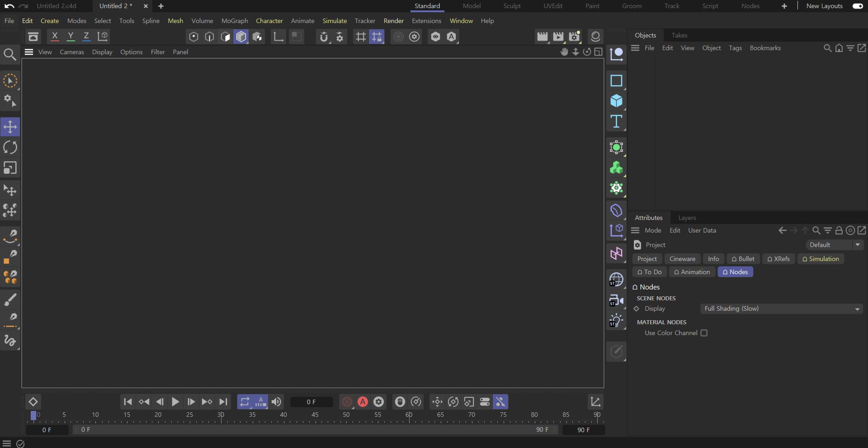The image size is (868, 448).
Task: Select the Move tool in left toolbar
Action: click(x=10, y=127)
